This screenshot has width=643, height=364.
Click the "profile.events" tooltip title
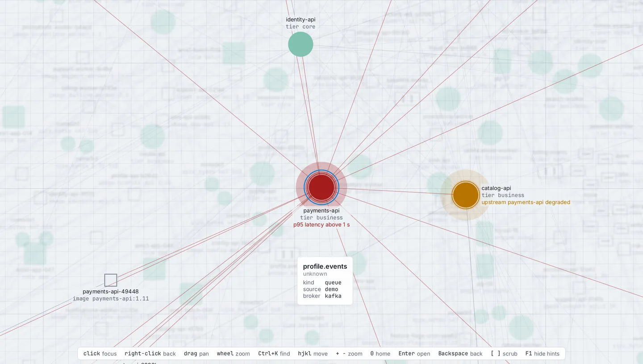tap(325, 266)
